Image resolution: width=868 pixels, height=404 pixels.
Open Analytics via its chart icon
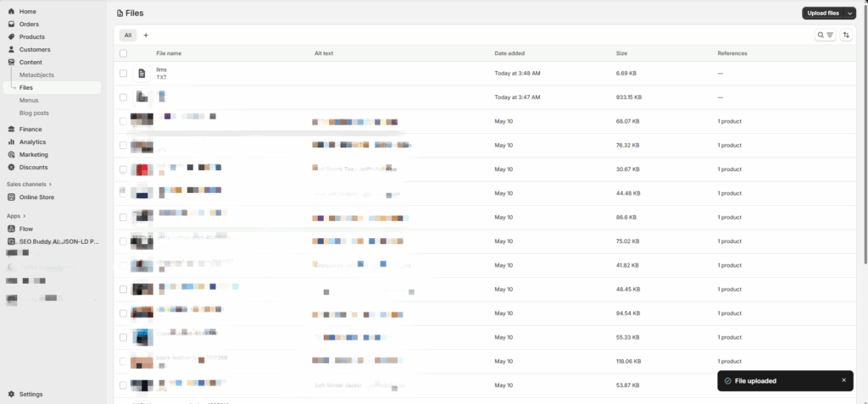click(11, 141)
